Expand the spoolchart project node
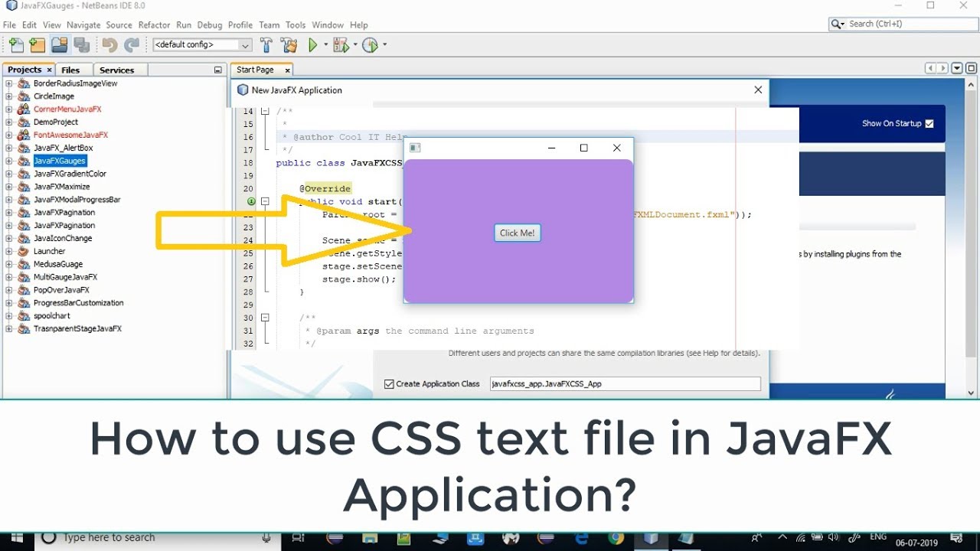The width and height of the screenshot is (980, 551). click(x=8, y=315)
